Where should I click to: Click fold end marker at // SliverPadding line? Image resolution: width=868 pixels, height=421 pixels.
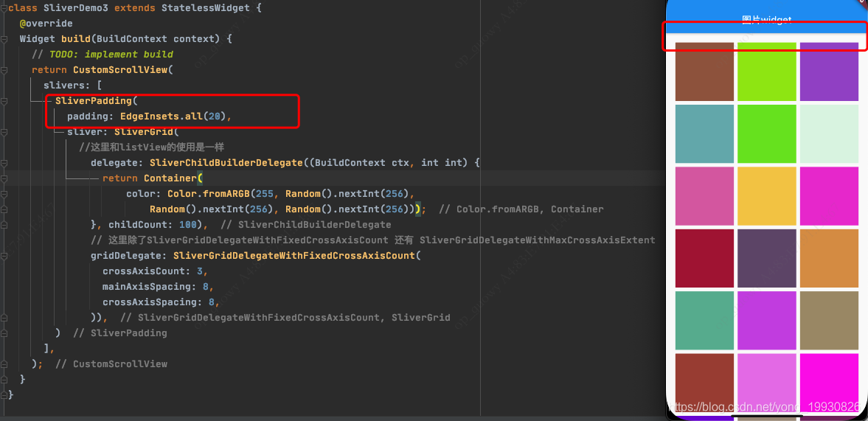coord(4,333)
